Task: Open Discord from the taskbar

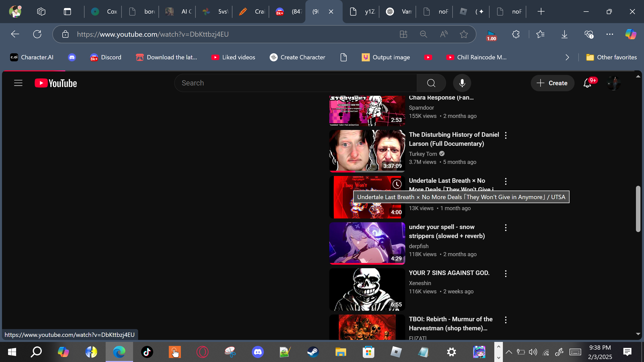Action: [258, 352]
